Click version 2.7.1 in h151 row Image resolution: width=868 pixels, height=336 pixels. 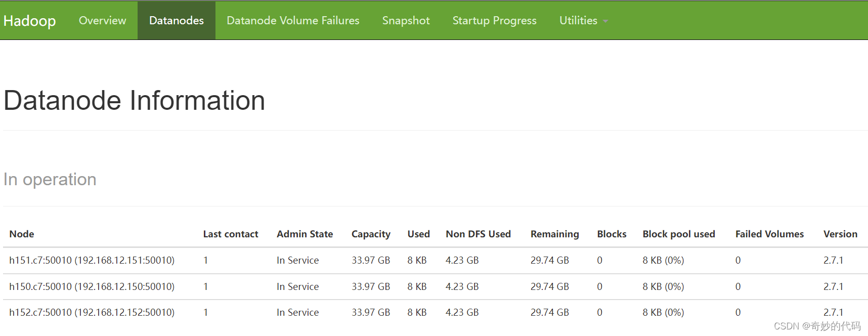833,260
